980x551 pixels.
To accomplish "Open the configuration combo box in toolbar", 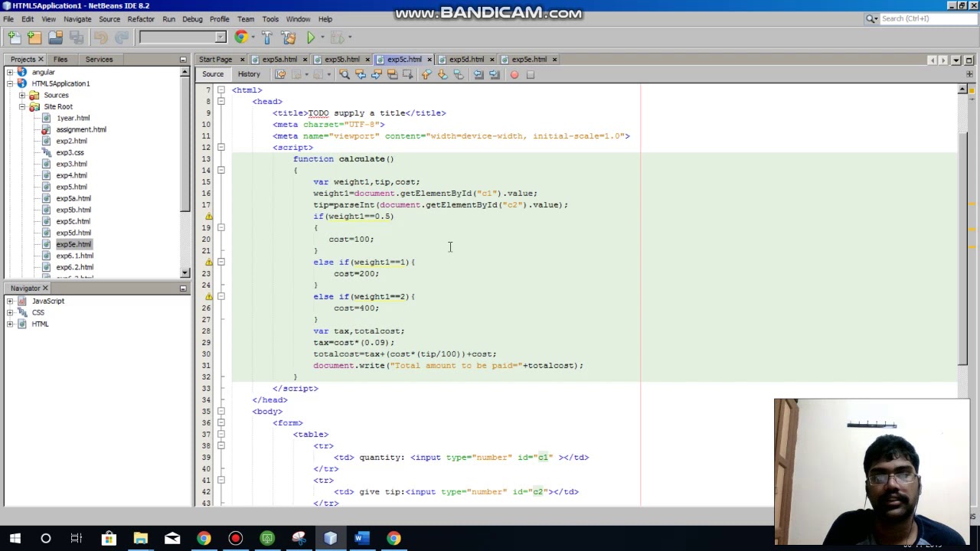I will [182, 37].
